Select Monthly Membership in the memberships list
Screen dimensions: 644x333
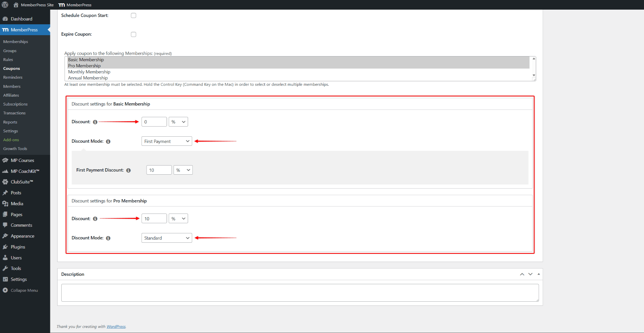[89, 72]
